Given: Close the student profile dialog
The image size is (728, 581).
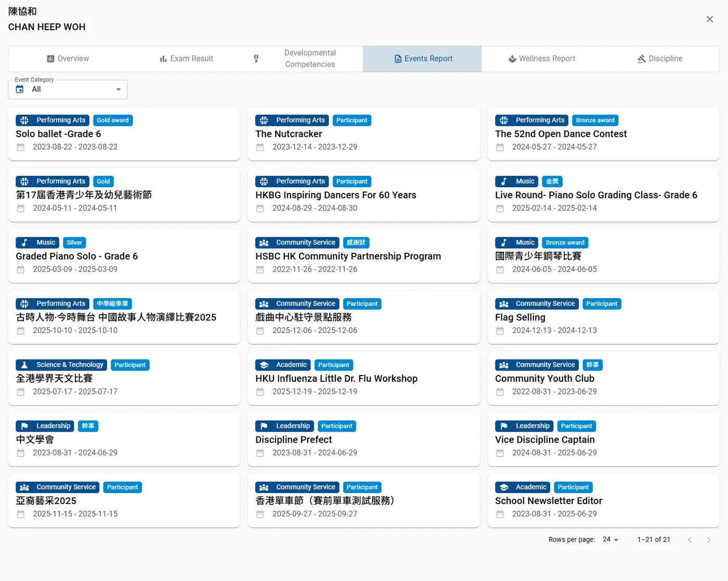Looking at the screenshot, I should 710,19.
